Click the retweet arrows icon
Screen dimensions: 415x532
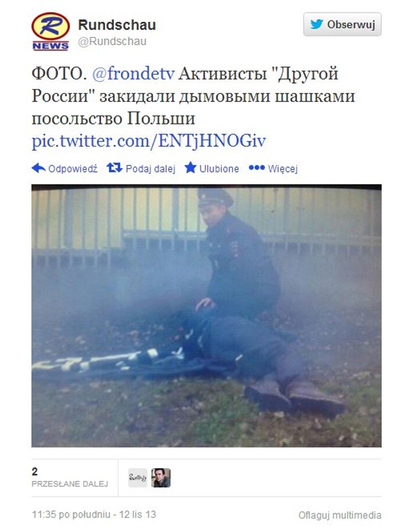[114, 168]
